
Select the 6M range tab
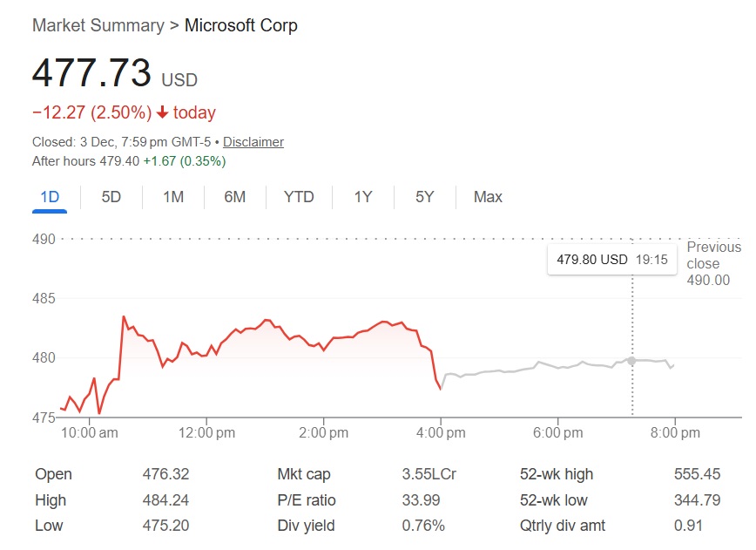pyautogui.click(x=235, y=197)
